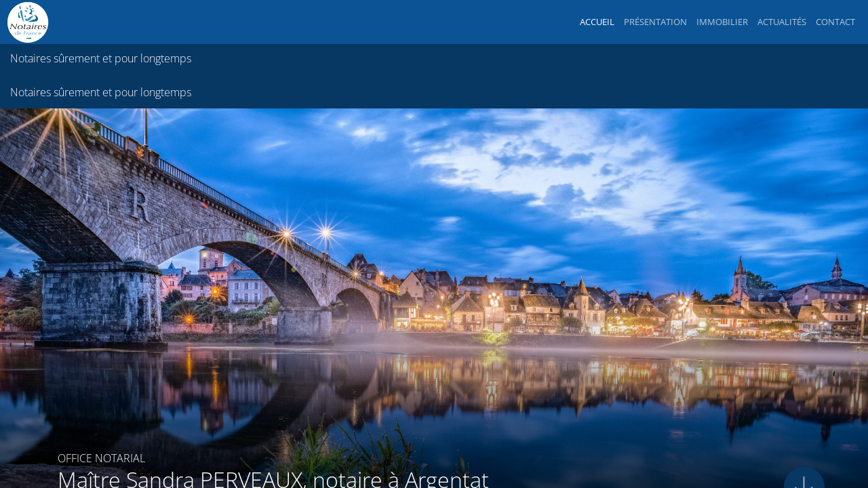This screenshot has height=488, width=868.
Task: Open the CONTACT page link
Action: coord(835,22)
